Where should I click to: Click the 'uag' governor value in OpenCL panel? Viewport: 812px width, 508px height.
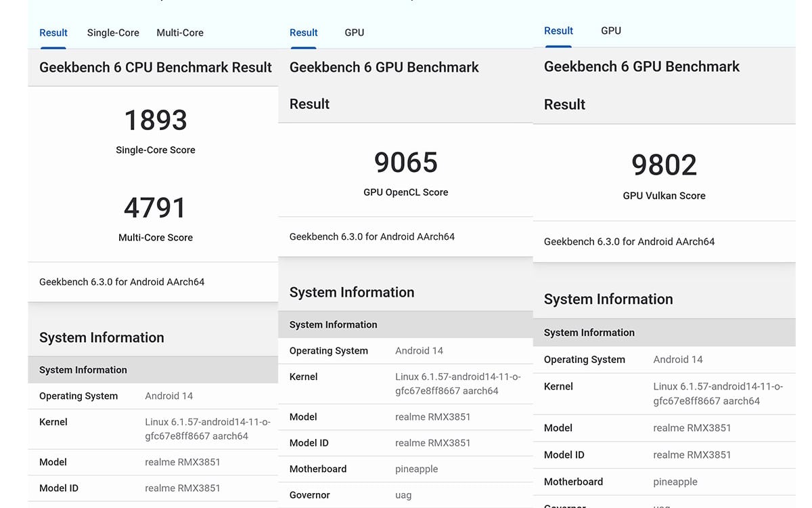(x=403, y=496)
